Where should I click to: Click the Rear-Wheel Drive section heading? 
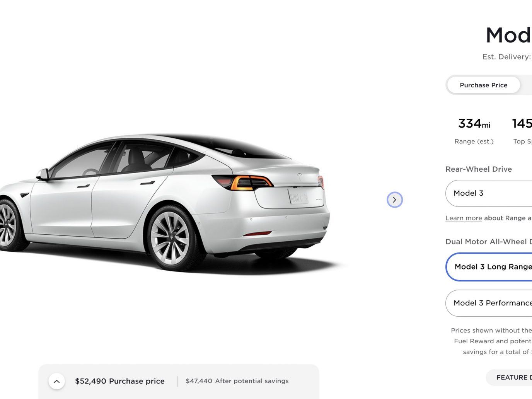tap(479, 169)
